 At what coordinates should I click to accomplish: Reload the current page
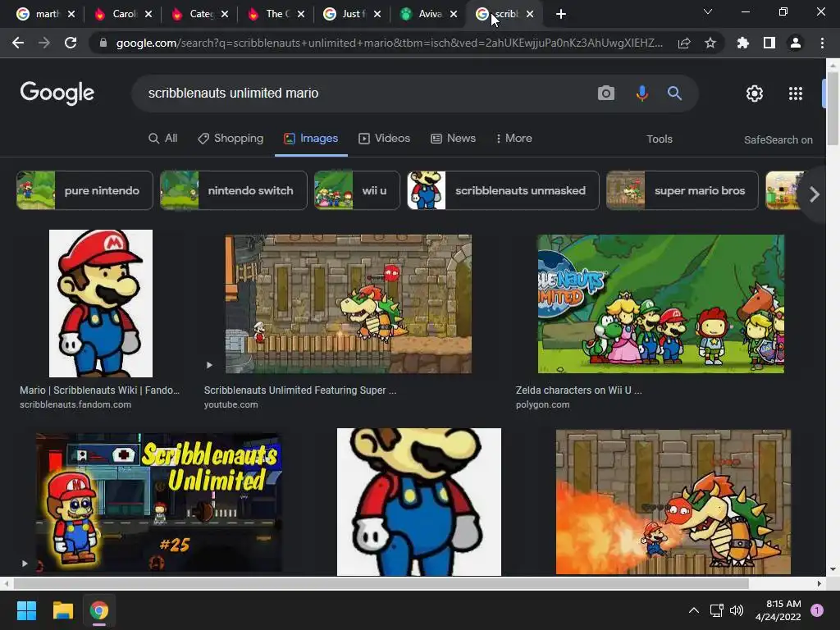coord(71,43)
